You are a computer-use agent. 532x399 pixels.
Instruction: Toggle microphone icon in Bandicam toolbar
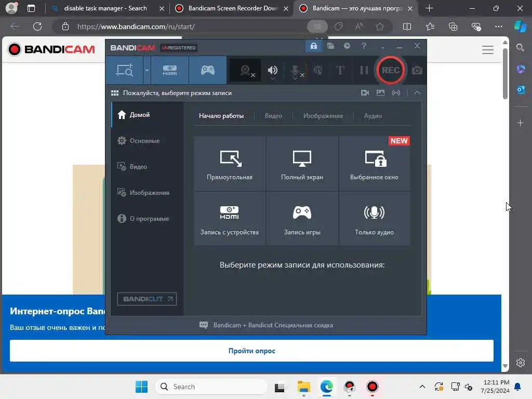pos(296,71)
